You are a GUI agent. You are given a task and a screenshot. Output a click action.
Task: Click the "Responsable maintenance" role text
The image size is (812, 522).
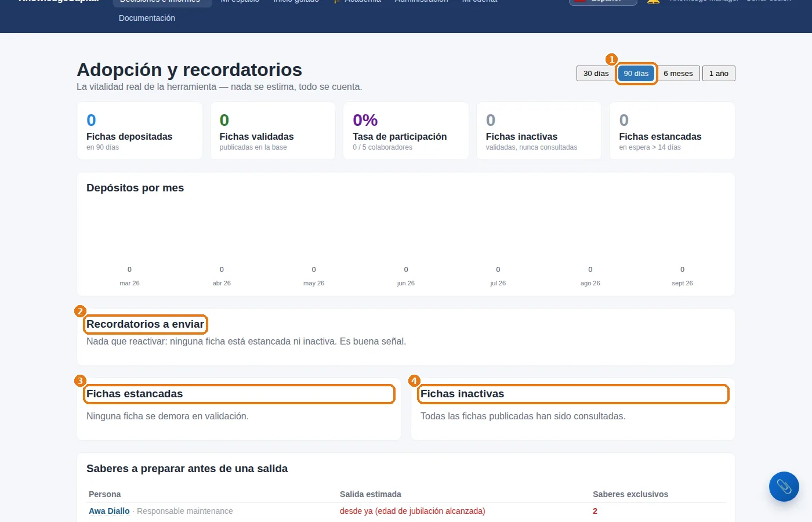tap(185, 511)
